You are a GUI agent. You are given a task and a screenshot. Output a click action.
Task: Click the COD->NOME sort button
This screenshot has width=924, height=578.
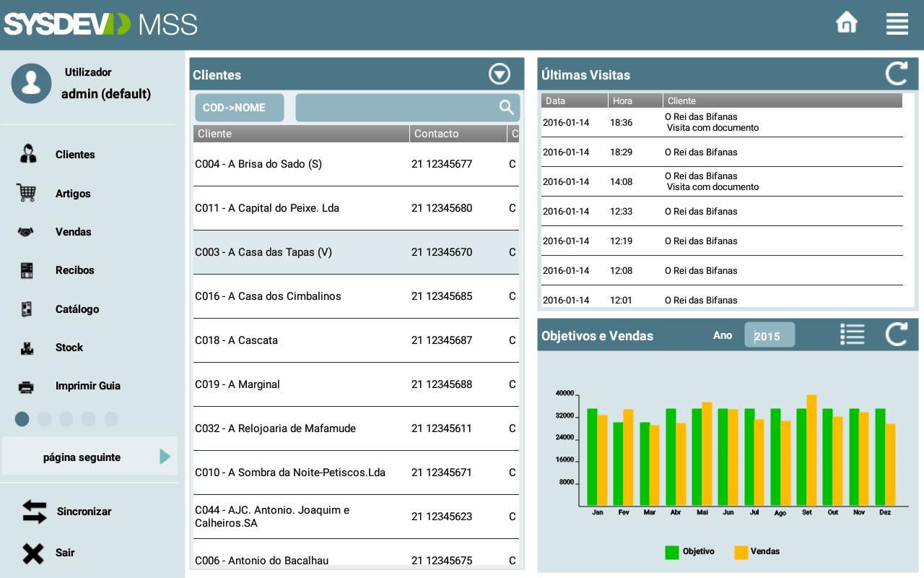click(240, 108)
